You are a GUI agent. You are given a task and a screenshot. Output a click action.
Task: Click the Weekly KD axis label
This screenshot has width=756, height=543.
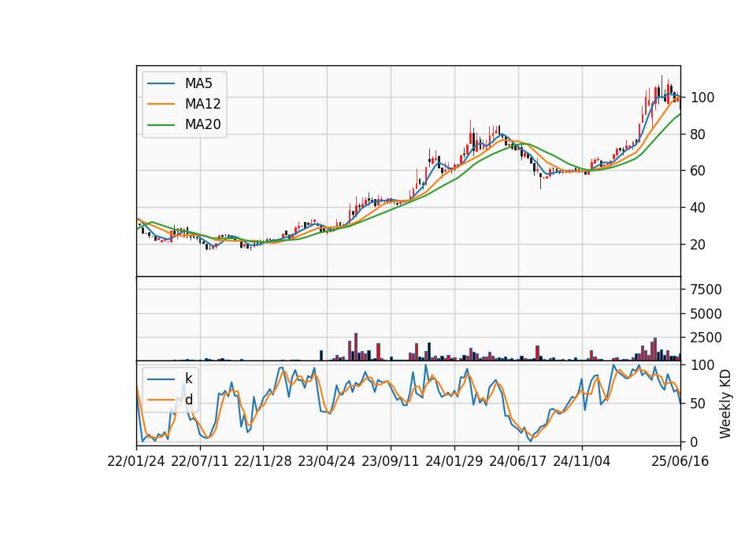coord(725,404)
